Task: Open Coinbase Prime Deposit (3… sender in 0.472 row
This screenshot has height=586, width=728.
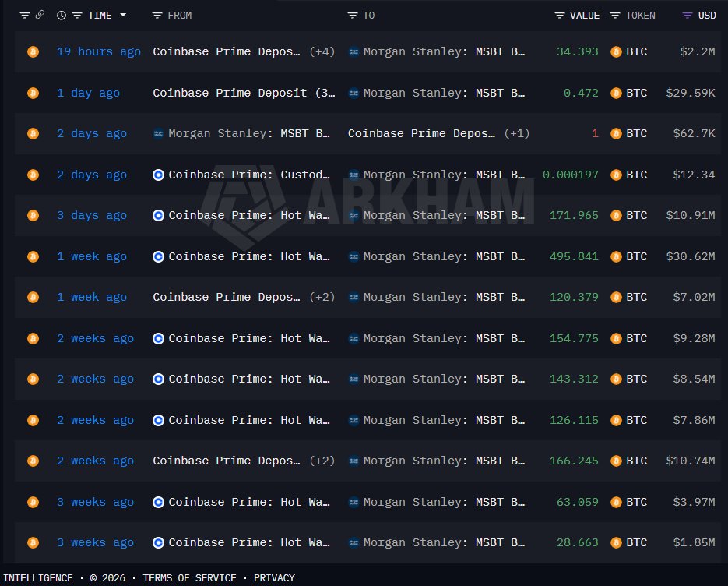Action: tap(244, 93)
